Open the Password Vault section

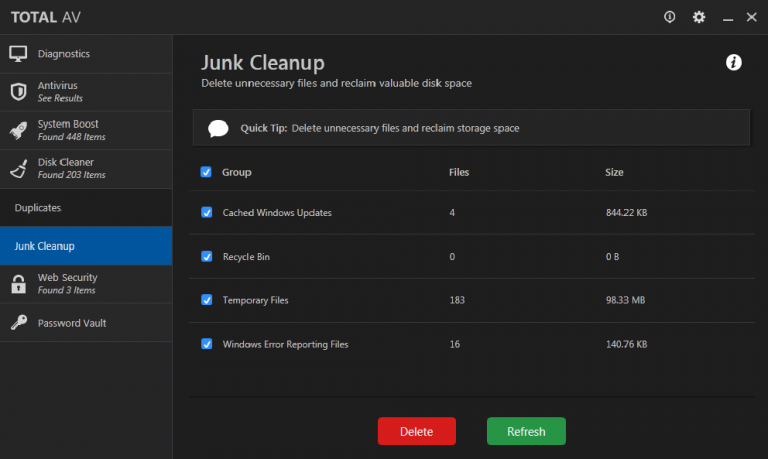(86, 323)
